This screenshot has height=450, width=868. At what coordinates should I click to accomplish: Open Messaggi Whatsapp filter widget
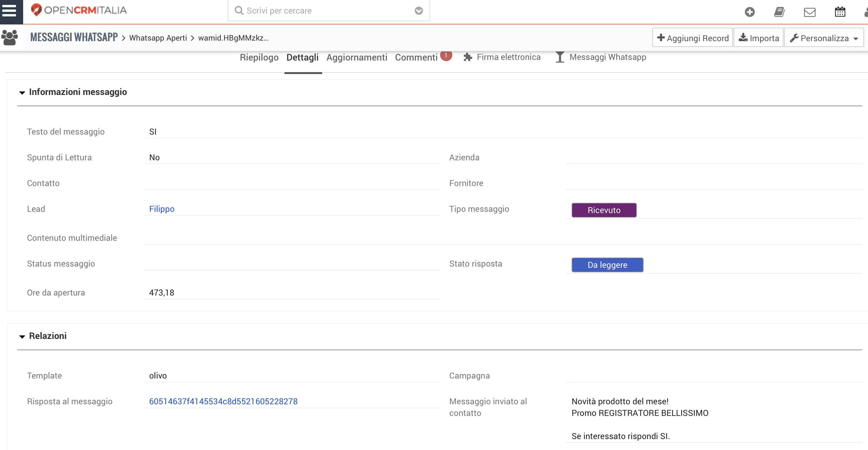(x=601, y=57)
